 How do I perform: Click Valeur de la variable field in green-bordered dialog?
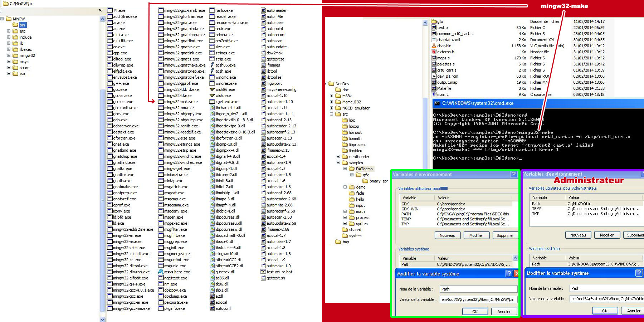pos(478,299)
